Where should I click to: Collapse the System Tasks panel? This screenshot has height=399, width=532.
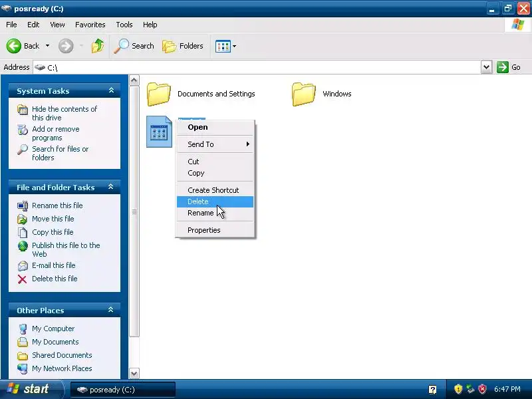[111, 90]
